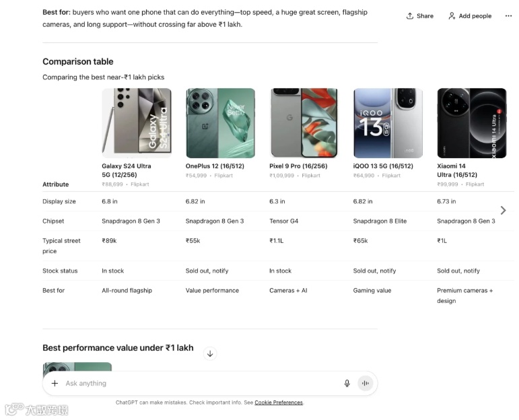Open the Add people dialog
The image size is (519, 420).
coord(469,16)
